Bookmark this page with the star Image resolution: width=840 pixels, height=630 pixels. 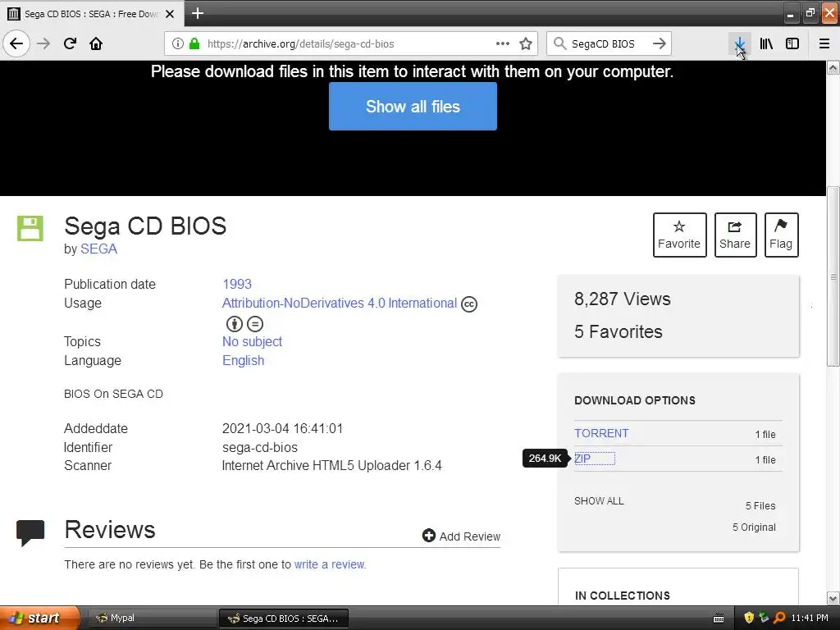pos(526,44)
